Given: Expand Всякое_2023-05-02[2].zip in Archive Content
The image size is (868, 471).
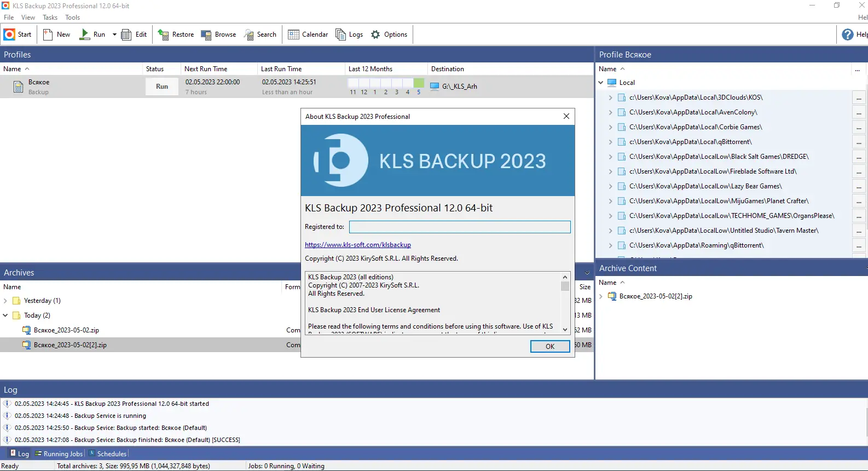Looking at the screenshot, I should click(601, 296).
